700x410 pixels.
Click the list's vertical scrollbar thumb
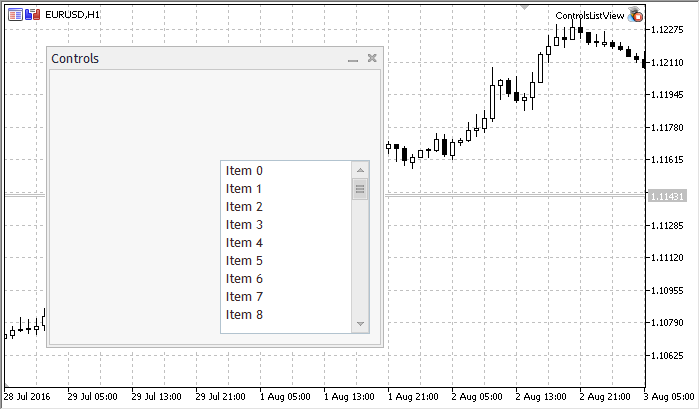pyautogui.click(x=360, y=189)
